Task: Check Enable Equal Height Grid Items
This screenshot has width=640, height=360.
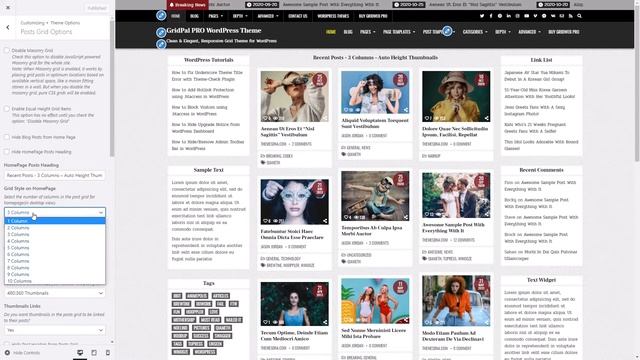Action: click(x=7, y=109)
